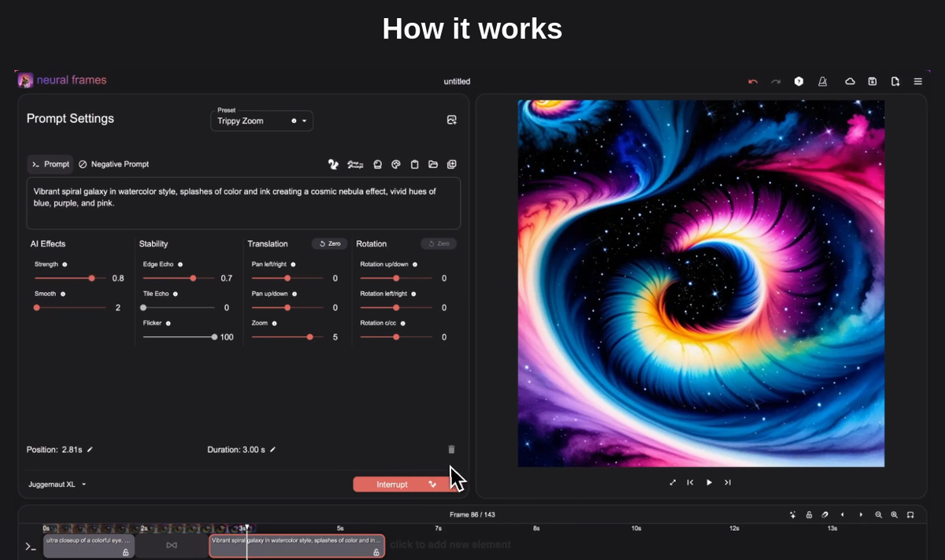Image resolution: width=945 pixels, height=560 pixels.
Task: Toggle the lock icon above the timeline
Action: pos(809,514)
